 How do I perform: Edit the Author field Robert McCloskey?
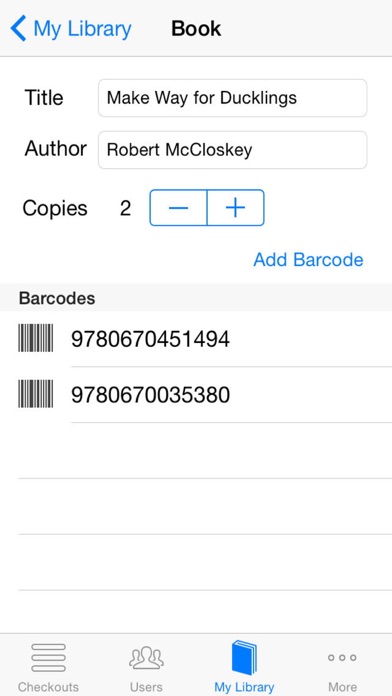(233, 150)
